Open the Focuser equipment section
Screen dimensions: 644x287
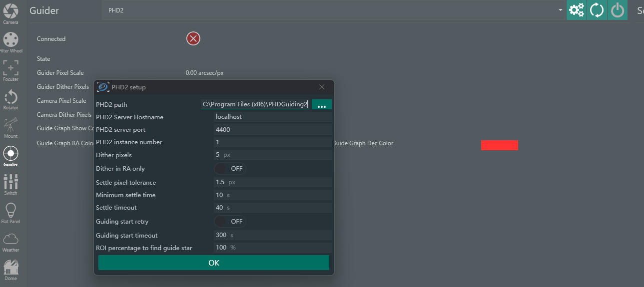(x=10, y=70)
